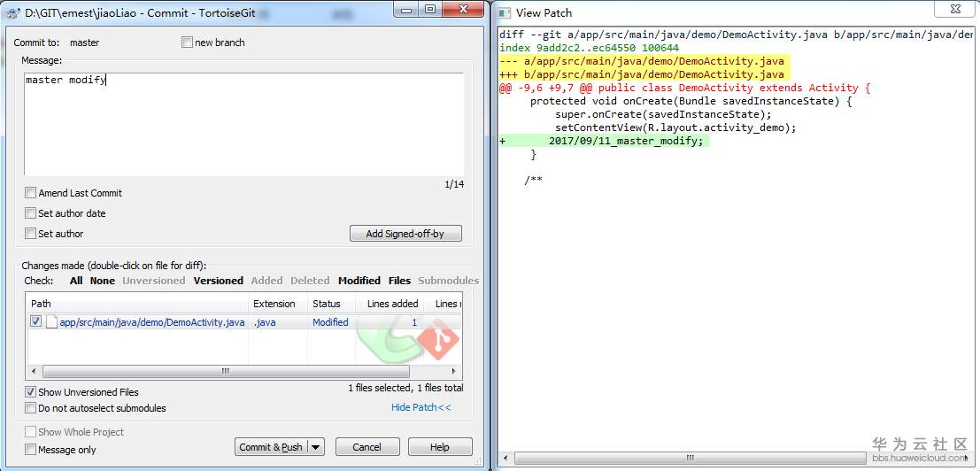Click the View Patch window icon

point(505,12)
